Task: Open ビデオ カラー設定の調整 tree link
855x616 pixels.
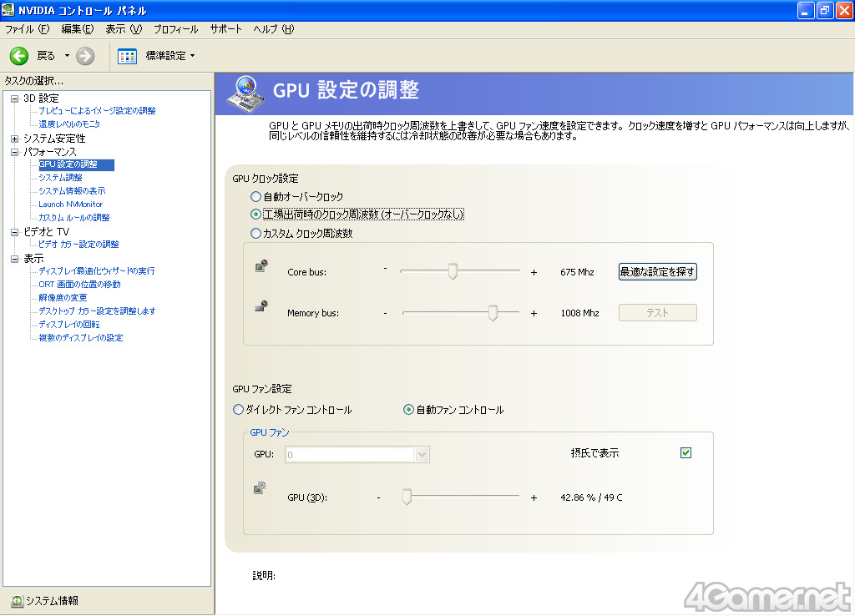Action: tap(78, 245)
